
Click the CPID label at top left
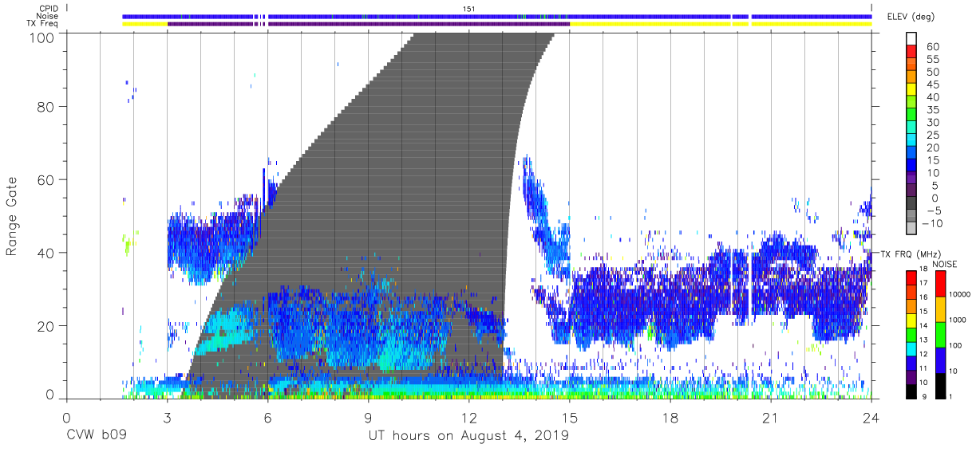click(48, 8)
